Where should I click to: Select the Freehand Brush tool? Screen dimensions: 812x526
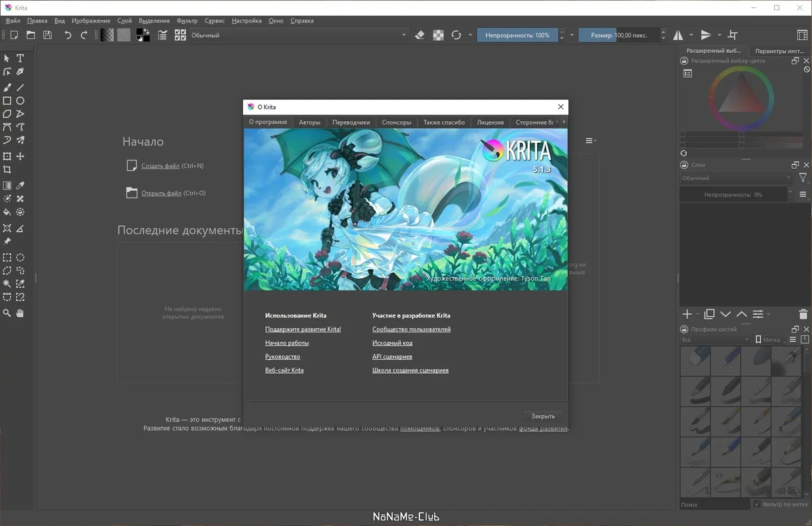7,87
